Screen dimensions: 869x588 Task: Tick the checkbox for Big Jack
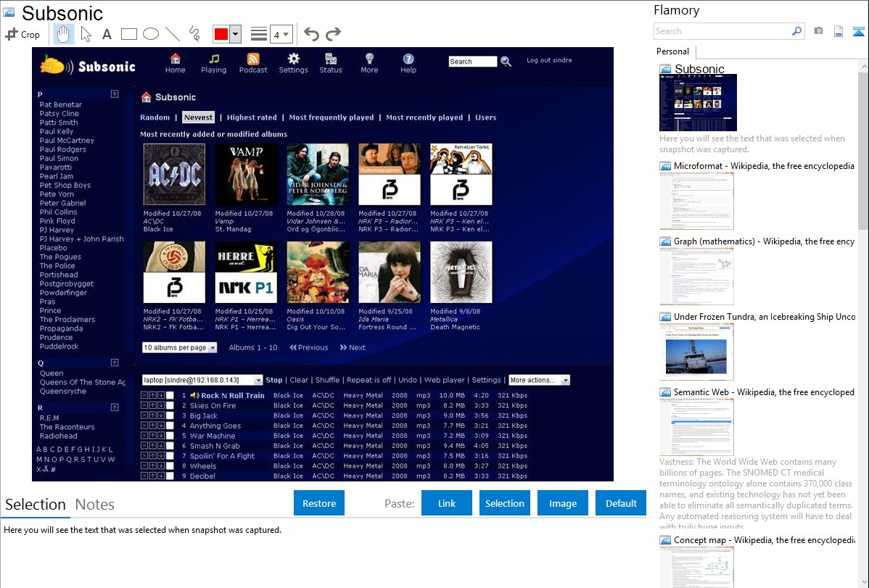[170, 415]
